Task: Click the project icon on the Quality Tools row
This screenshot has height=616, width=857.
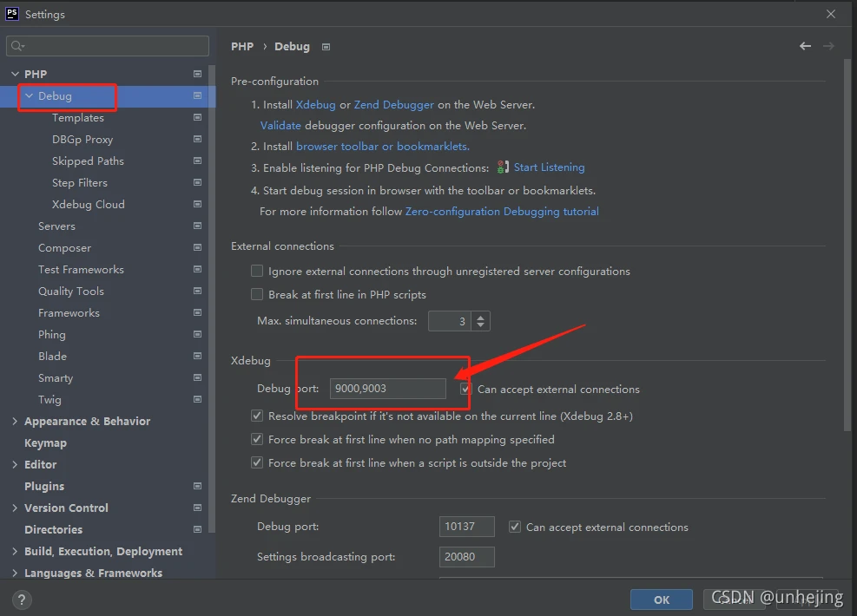Action: click(197, 291)
